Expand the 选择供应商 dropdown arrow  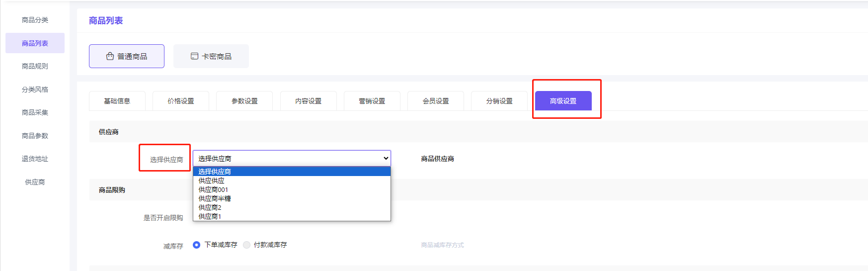386,159
